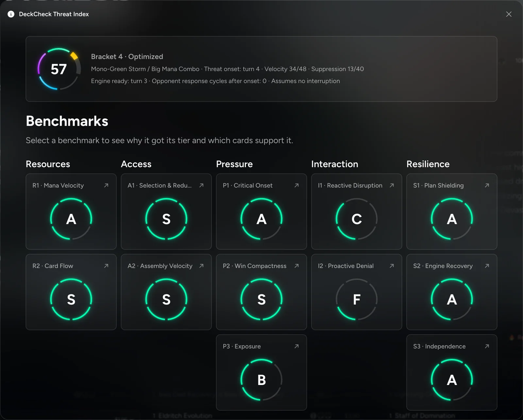Open the R1 Mana Velocity arrow icon

pyautogui.click(x=106, y=186)
